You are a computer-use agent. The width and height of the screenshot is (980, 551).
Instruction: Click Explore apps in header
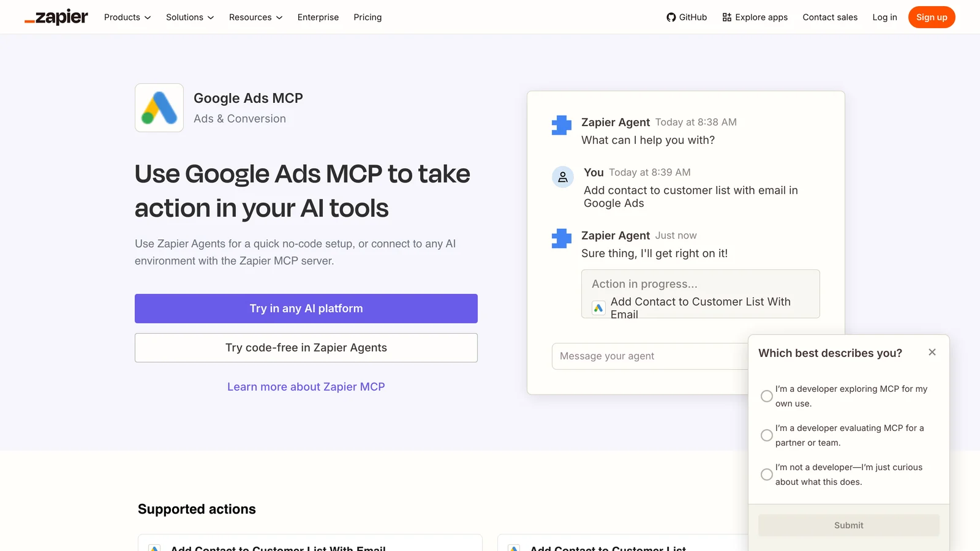click(x=755, y=17)
